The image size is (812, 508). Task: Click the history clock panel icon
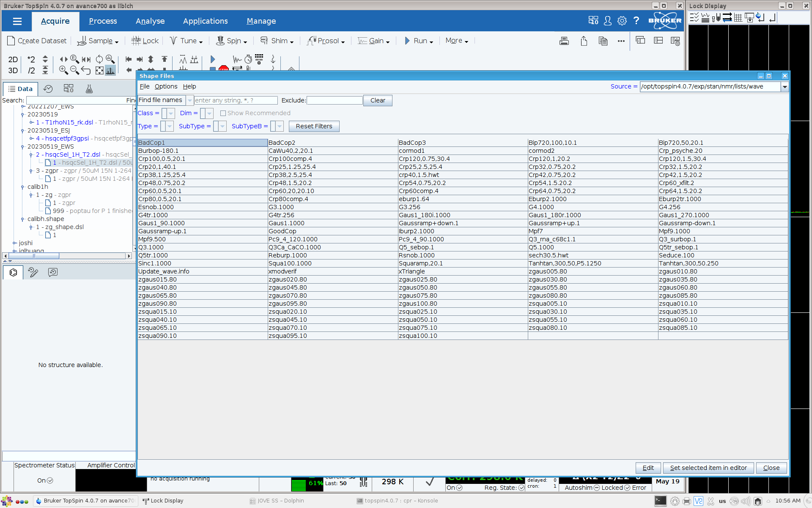click(48, 89)
